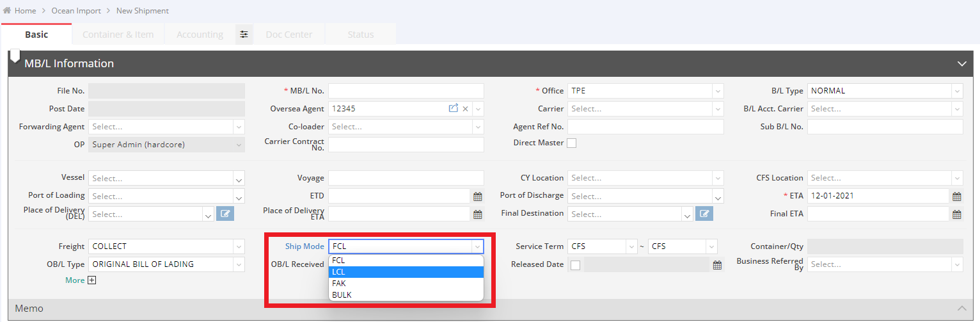This screenshot has width=980, height=322.
Task: Edit Final Destination pencil button
Action: click(x=704, y=214)
